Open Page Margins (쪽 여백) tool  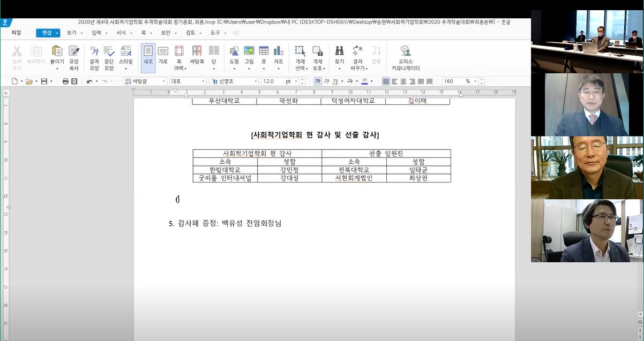tap(179, 51)
